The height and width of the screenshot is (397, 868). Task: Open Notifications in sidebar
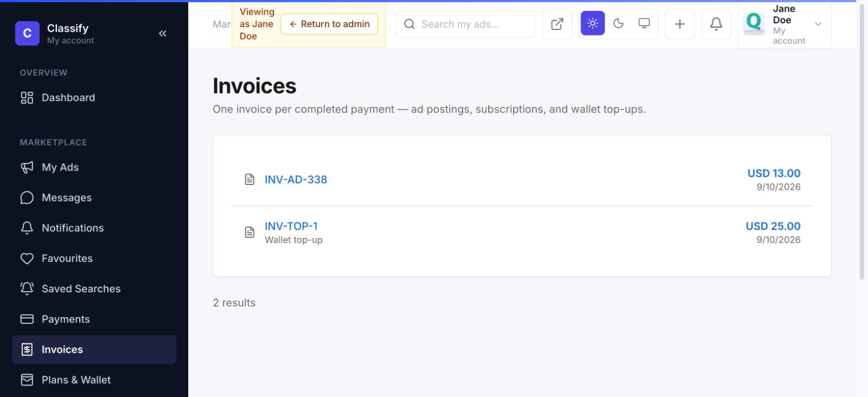tap(94, 228)
